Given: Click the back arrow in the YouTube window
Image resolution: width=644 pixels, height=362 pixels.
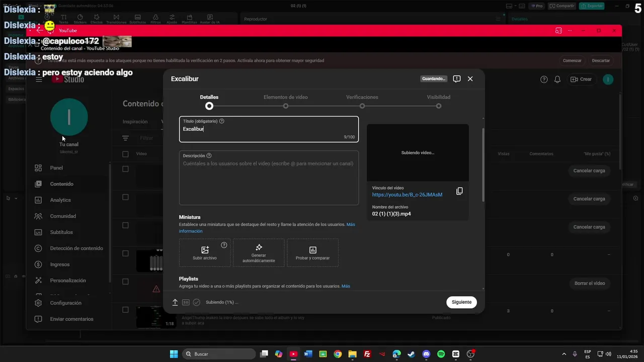Looking at the screenshot, I should coord(40,30).
